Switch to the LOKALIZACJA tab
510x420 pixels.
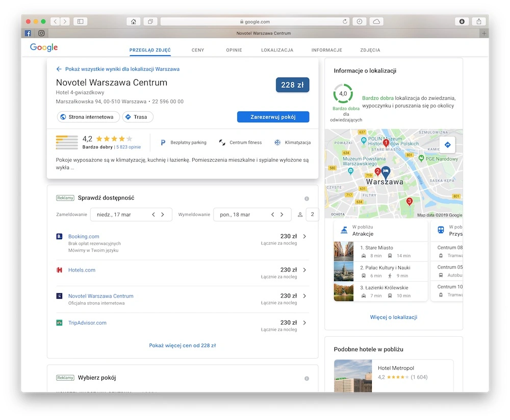point(277,50)
